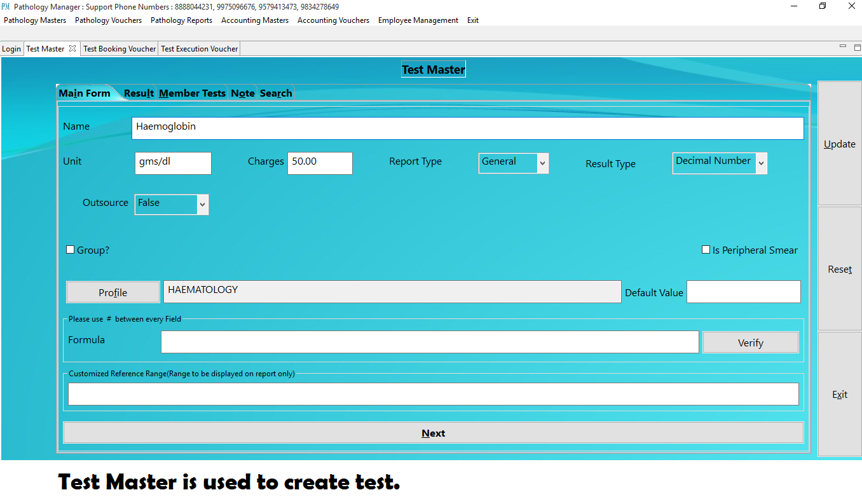This screenshot has width=862, height=504.
Task: Minimize the Pathology Manager window
Action: tap(794, 6)
